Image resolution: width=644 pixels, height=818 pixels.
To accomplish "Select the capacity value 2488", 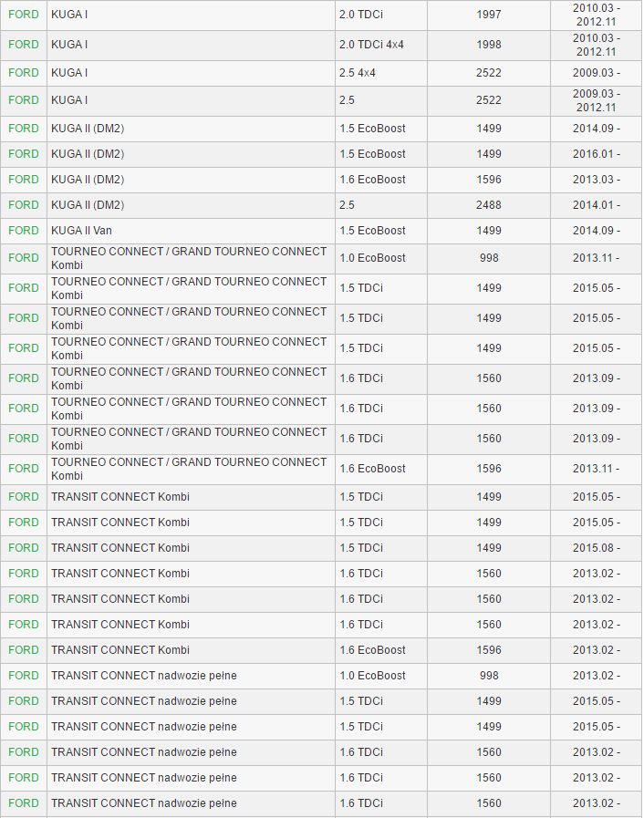I will (x=489, y=205).
